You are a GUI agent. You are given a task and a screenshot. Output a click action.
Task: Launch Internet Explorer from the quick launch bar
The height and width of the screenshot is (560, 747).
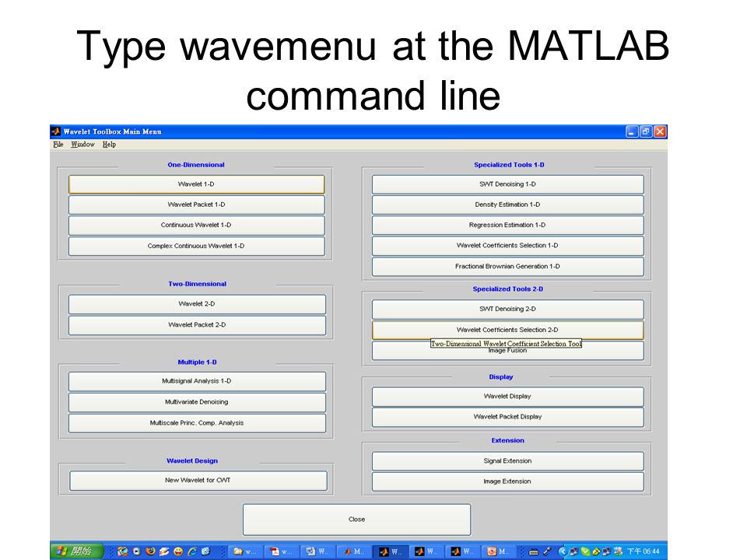click(192, 551)
